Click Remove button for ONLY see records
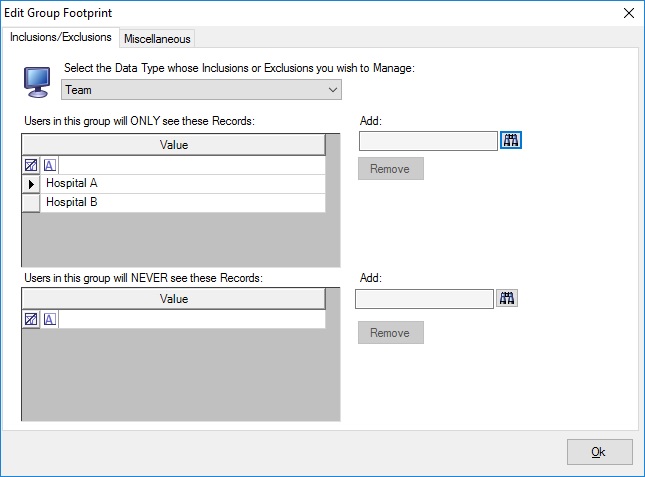 tap(390, 169)
